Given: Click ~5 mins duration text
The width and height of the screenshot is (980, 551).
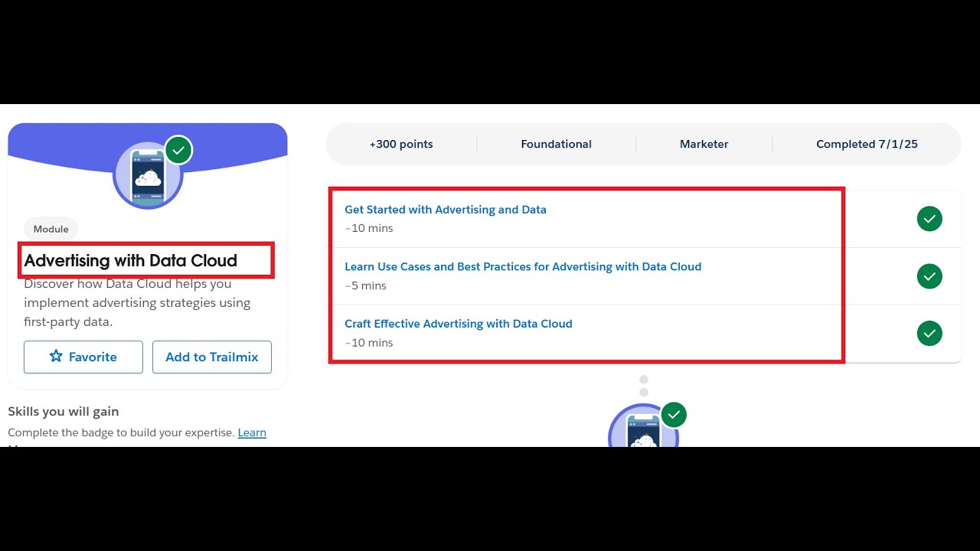Looking at the screenshot, I should click(365, 285).
